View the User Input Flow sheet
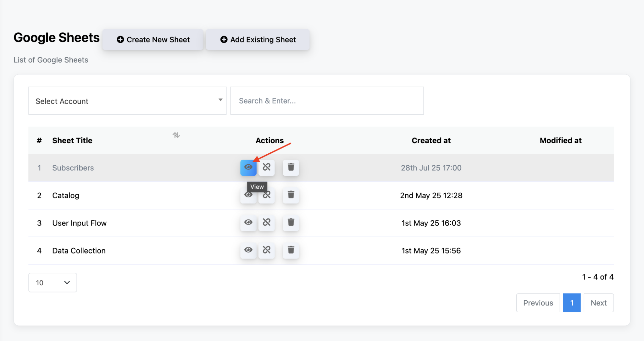 [248, 223]
